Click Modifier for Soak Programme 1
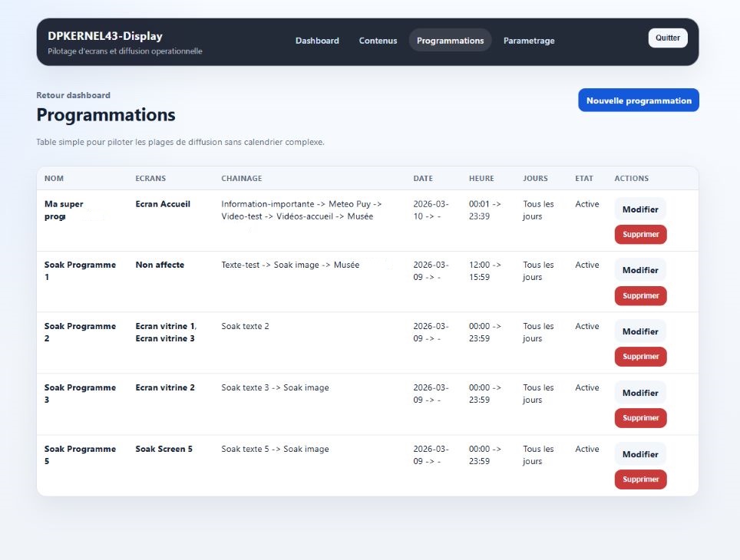The width and height of the screenshot is (740, 560). tap(639, 270)
